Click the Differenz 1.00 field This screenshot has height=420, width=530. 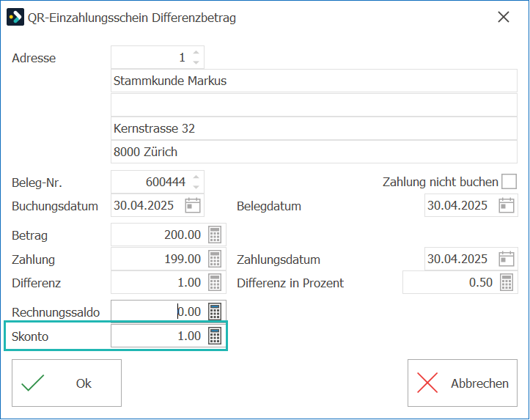pyautogui.click(x=169, y=282)
